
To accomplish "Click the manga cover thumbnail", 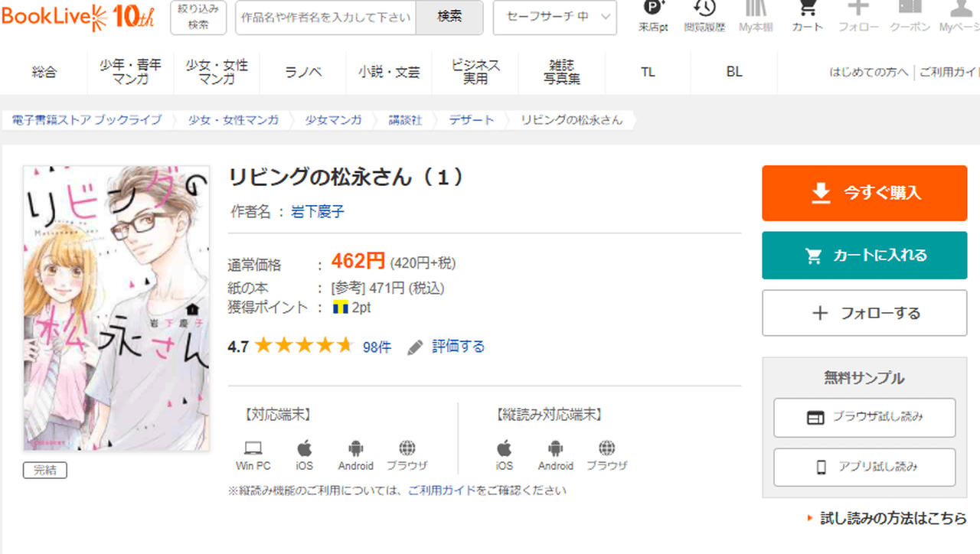I will point(116,308).
